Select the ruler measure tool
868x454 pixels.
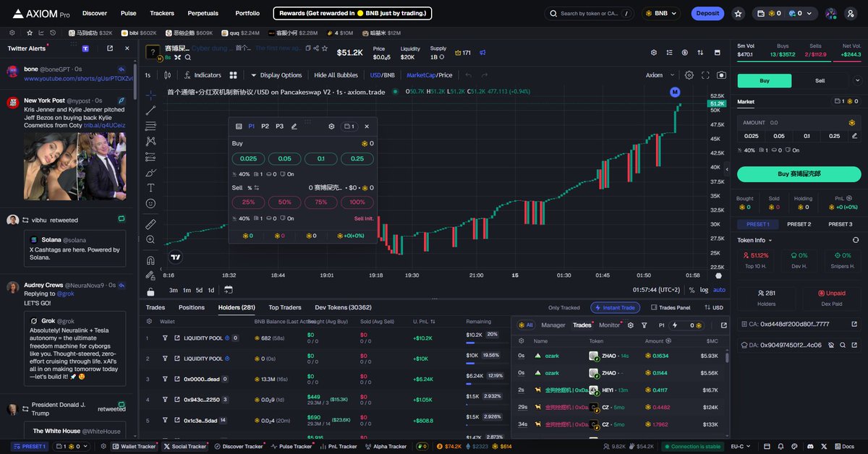(150, 224)
